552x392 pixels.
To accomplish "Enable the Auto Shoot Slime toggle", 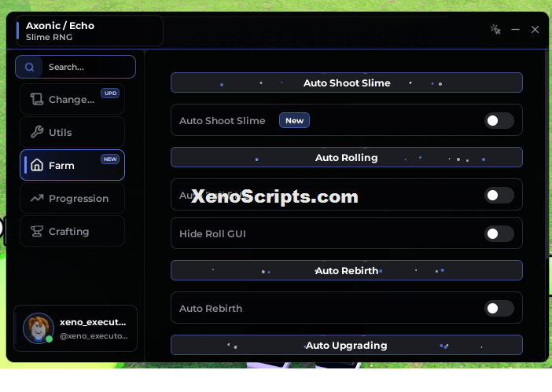I will pyautogui.click(x=499, y=121).
